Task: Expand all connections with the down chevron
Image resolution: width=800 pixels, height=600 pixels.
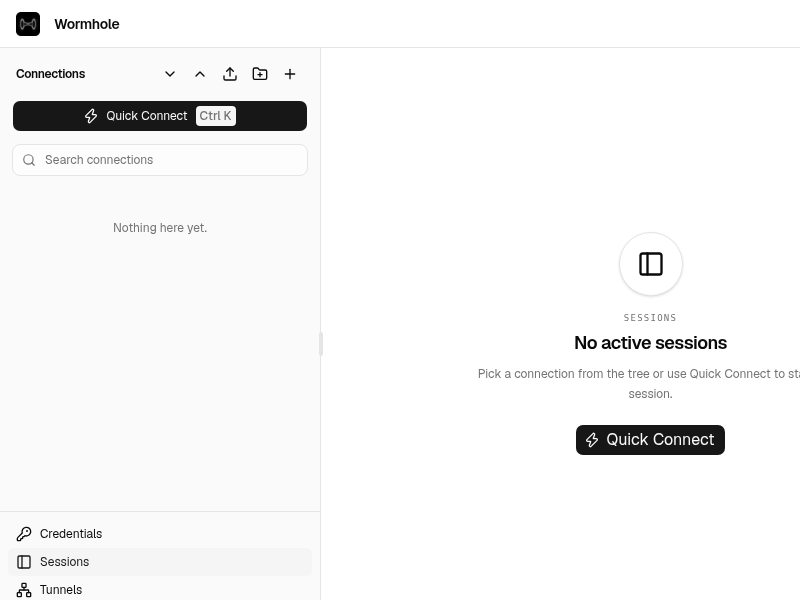Action: [170, 74]
